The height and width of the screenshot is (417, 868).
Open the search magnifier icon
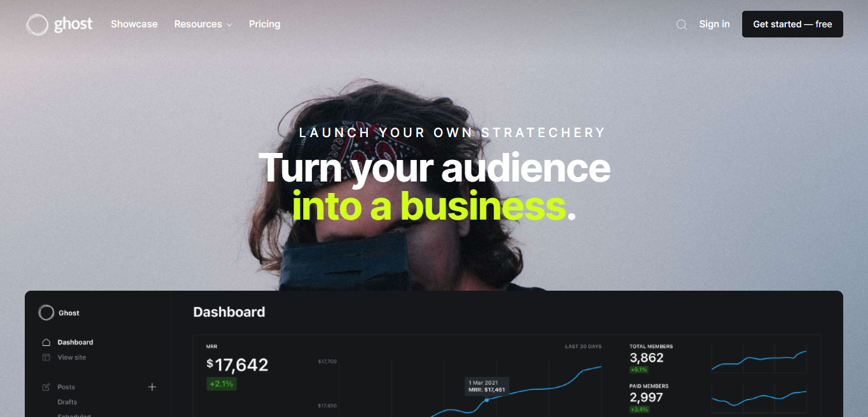[681, 25]
